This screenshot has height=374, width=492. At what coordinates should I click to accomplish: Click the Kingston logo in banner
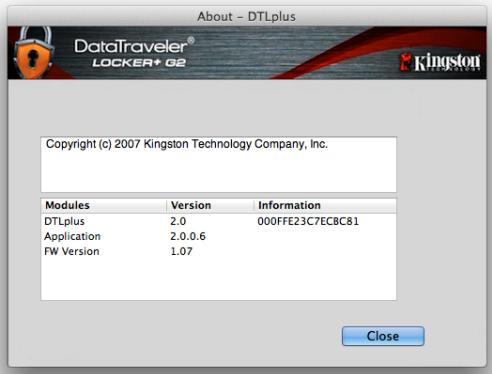pos(440,62)
